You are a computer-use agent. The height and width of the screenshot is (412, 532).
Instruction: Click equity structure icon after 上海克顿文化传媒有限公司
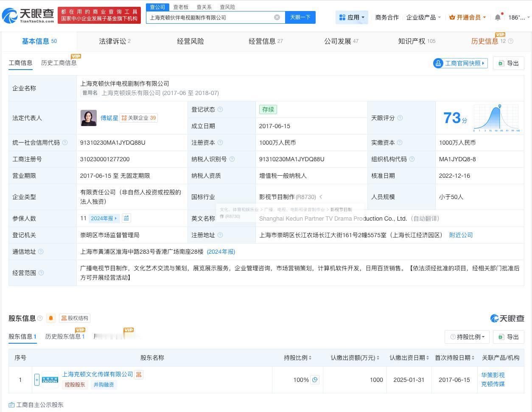coord(139,374)
